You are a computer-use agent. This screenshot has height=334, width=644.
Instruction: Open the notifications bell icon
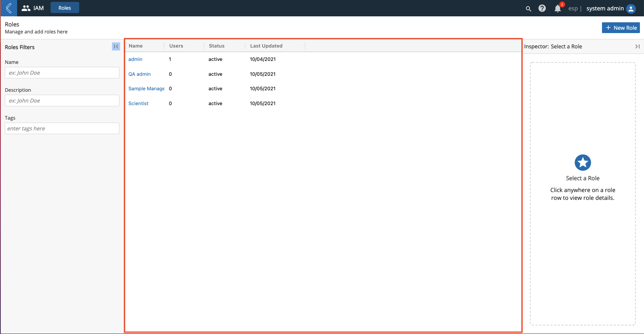pos(557,9)
